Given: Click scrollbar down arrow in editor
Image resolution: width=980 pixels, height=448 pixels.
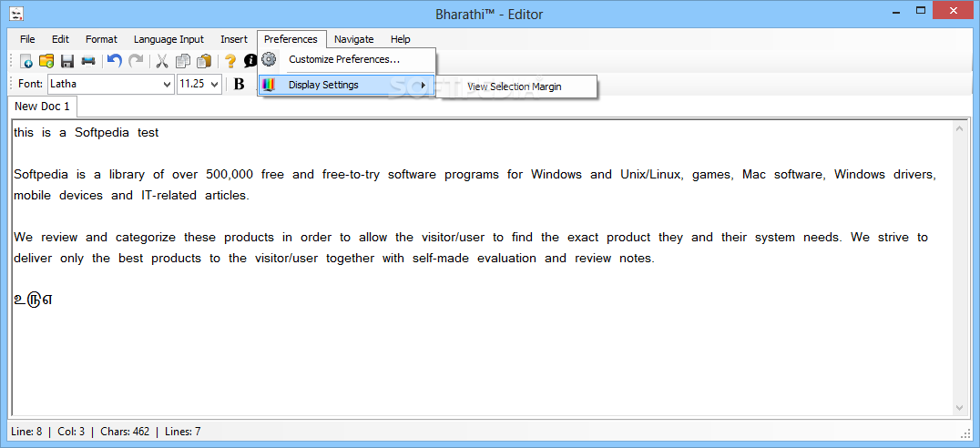Looking at the screenshot, I should (959, 407).
